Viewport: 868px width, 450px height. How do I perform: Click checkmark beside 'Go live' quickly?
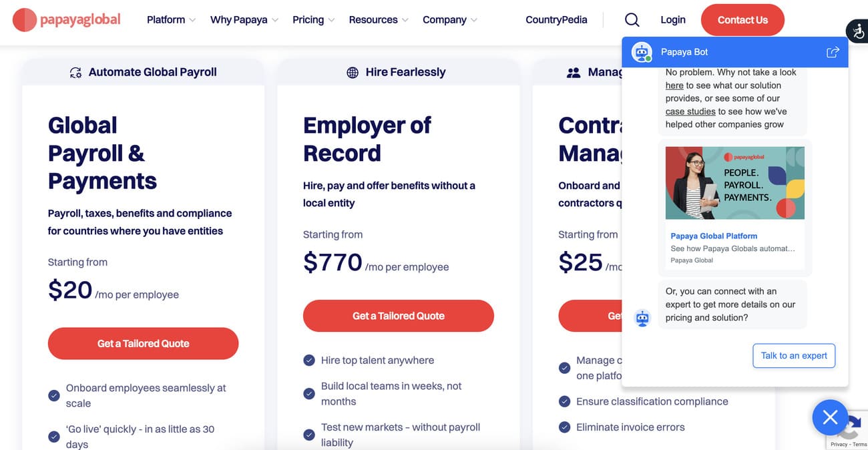pyautogui.click(x=54, y=437)
